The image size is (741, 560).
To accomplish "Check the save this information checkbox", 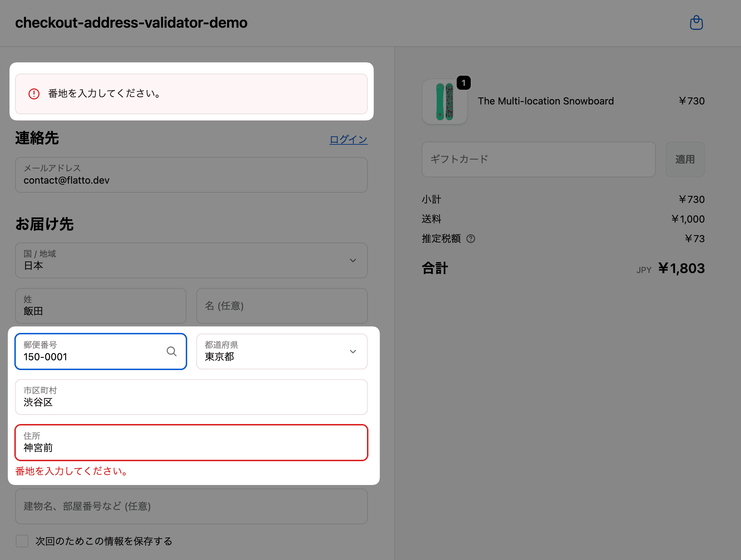I will point(22,541).
